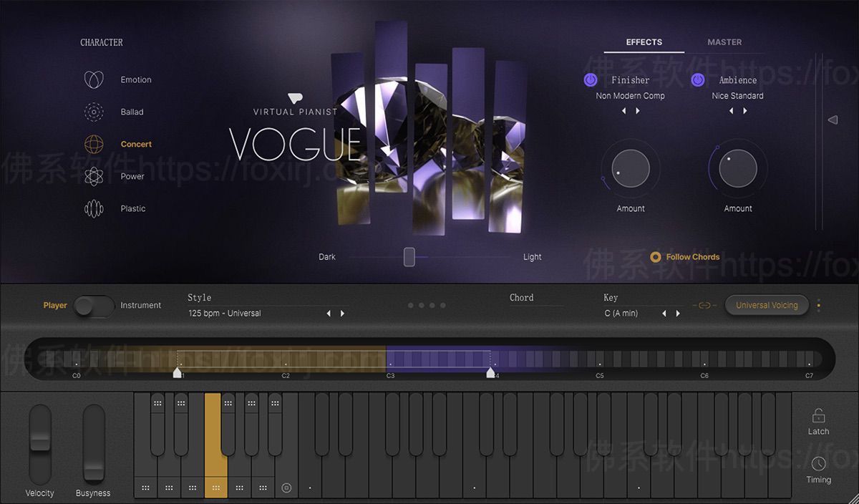This screenshot has height=504, width=859.
Task: Disable the Ambience effect power button
Action: coord(698,80)
